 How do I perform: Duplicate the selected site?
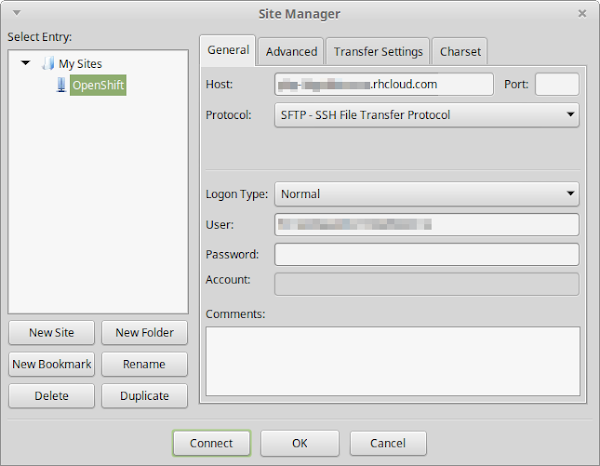(x=144, y=396)
